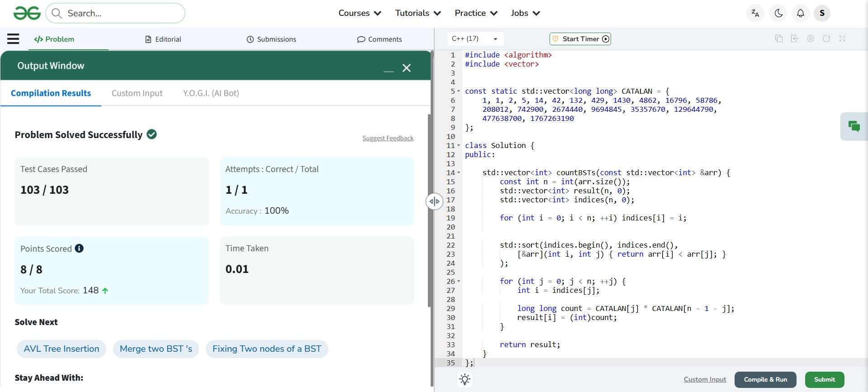Open editor settings gear icon
868x392 pixels.
(x=811, y=39)
